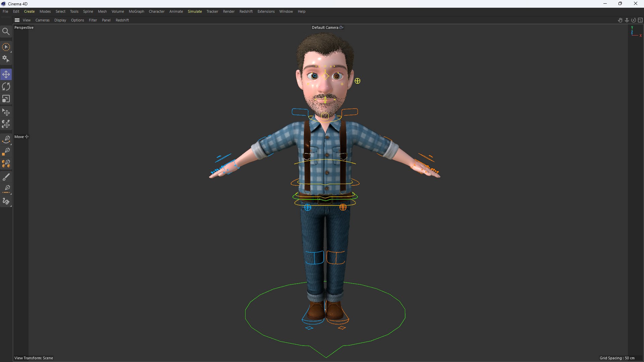Click the viewport dolly zoom icon

coord(627,20)
